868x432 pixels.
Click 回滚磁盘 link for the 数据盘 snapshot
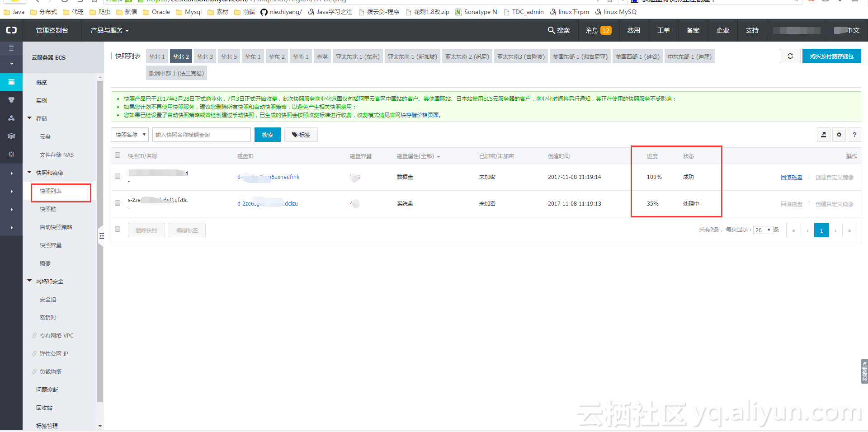792,177
